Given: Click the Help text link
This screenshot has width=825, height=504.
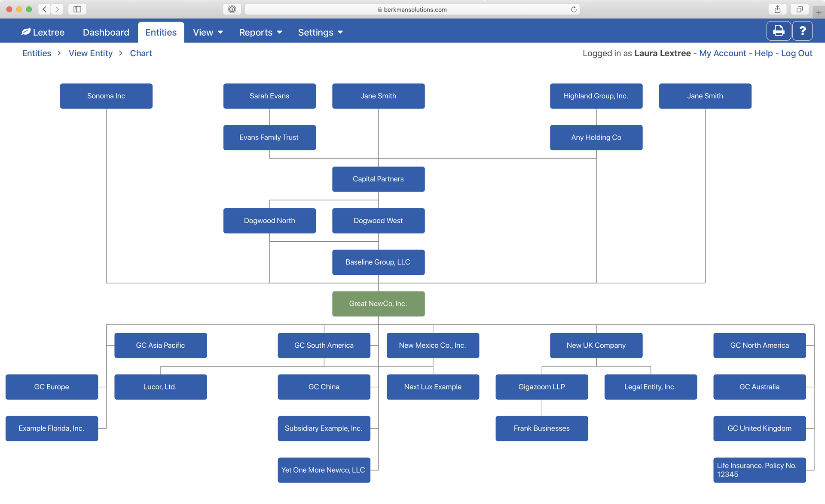Looking at the screenshot, I should click(x=763, y=53).
